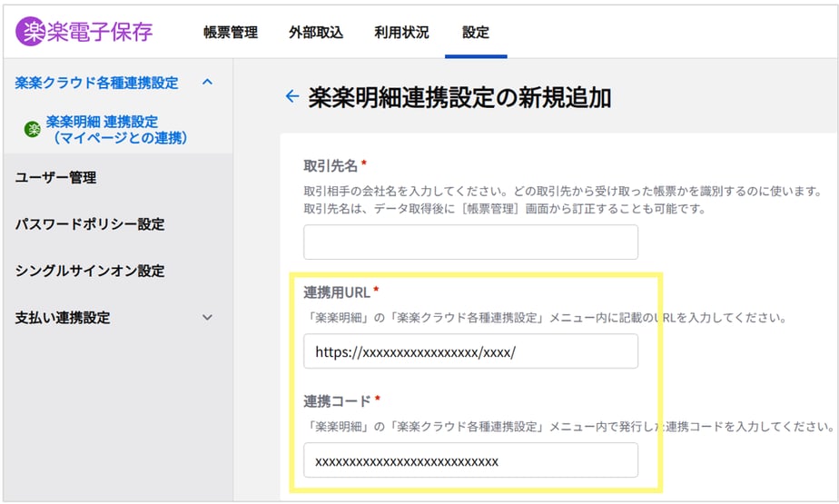Open パスワードポリシー設定 in the sidebar
Image resolution: width=839 pixels, height=504 pixels.
tap(90, 223)
